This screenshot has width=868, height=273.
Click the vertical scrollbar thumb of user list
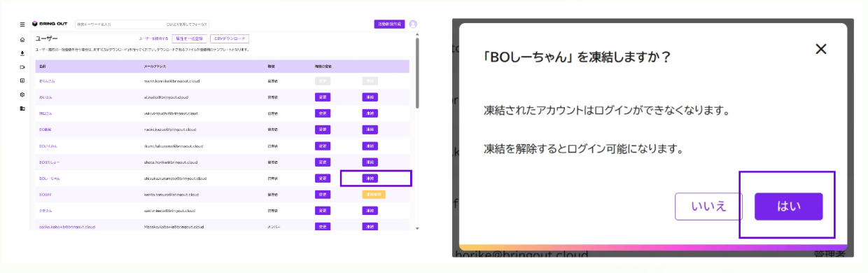pyautogui.click(x=417, y=73)
